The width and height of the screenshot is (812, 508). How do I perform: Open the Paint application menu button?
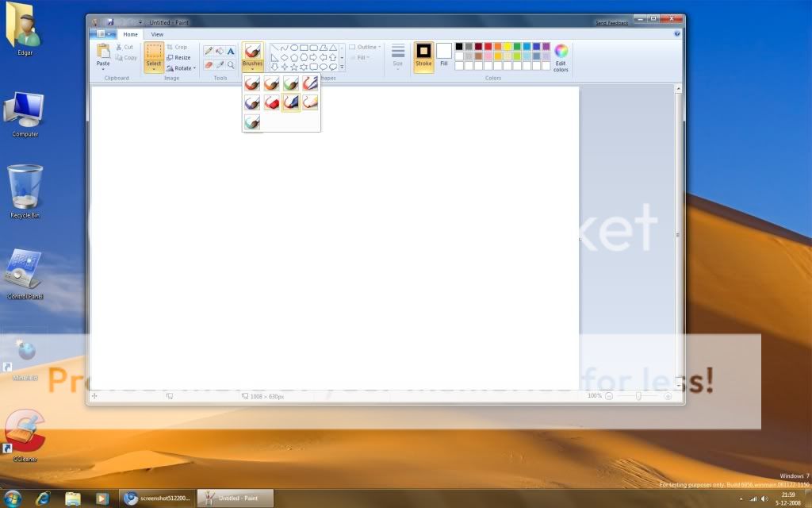point(103,34)
